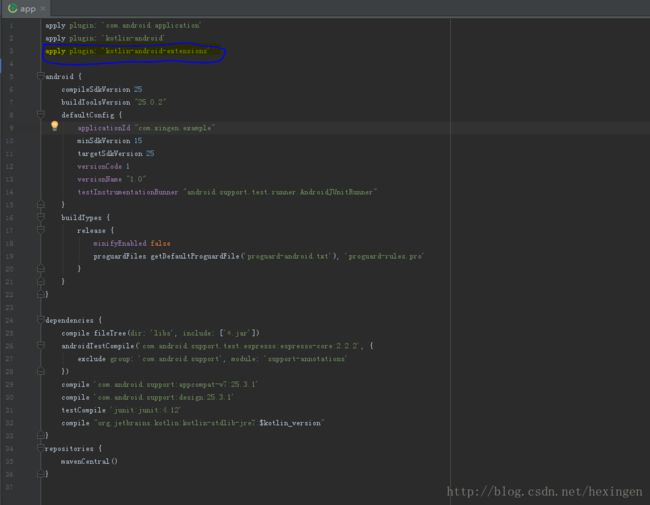Screen dimensions: 650x505
Task: Click the targetSdkVersion 25 line
Action: point(116,153)
